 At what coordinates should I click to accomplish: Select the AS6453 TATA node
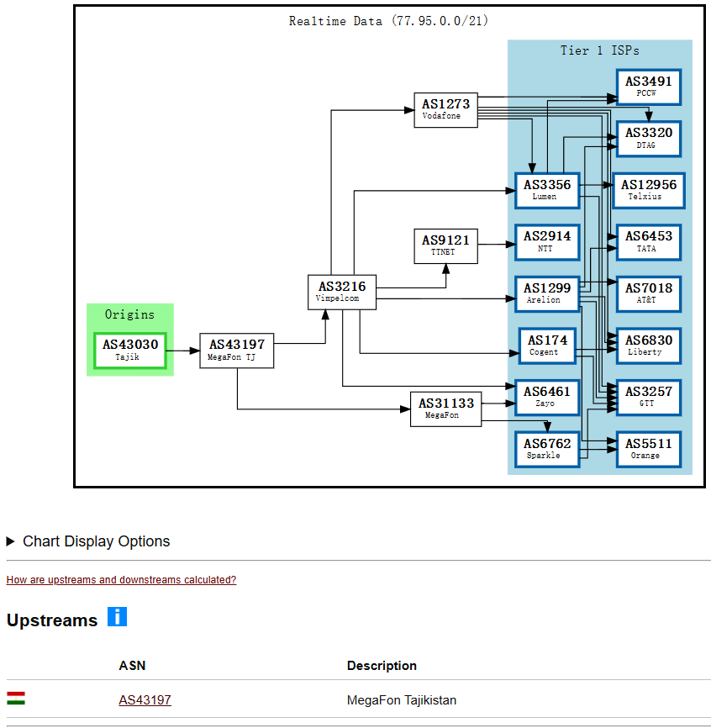coord(648,242)
